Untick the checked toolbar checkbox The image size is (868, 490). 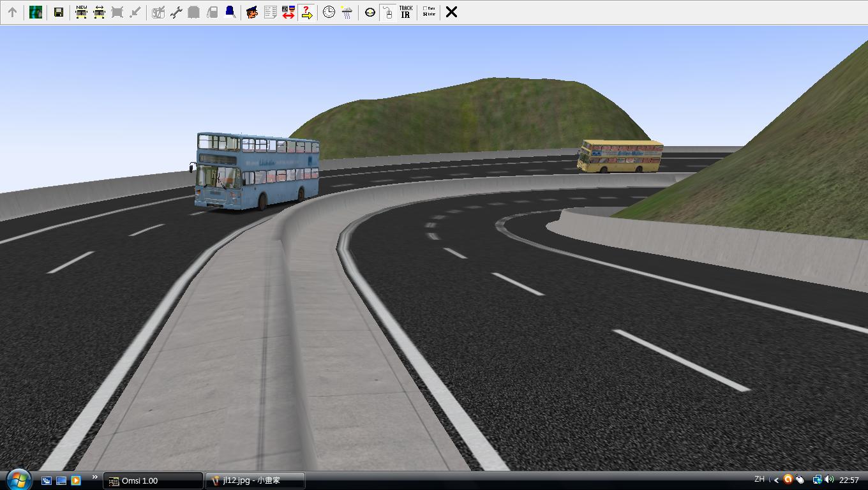(x=425, y=14)
